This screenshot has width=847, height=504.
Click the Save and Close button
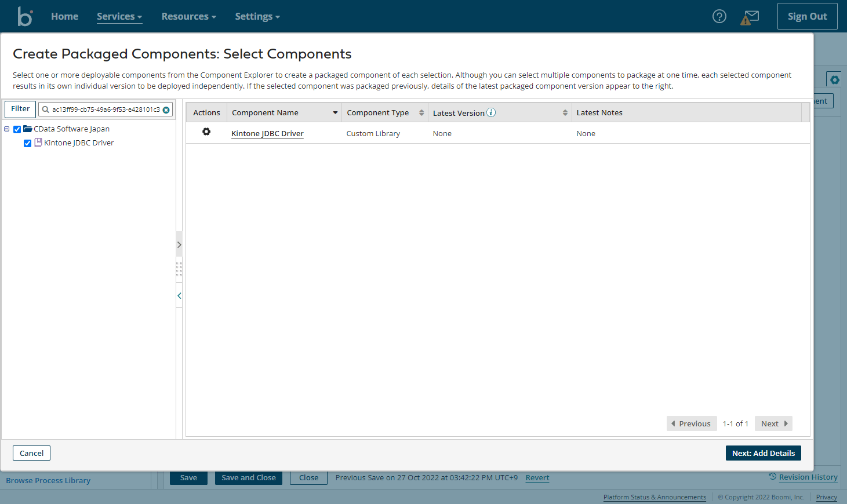(x=249, y=478)
